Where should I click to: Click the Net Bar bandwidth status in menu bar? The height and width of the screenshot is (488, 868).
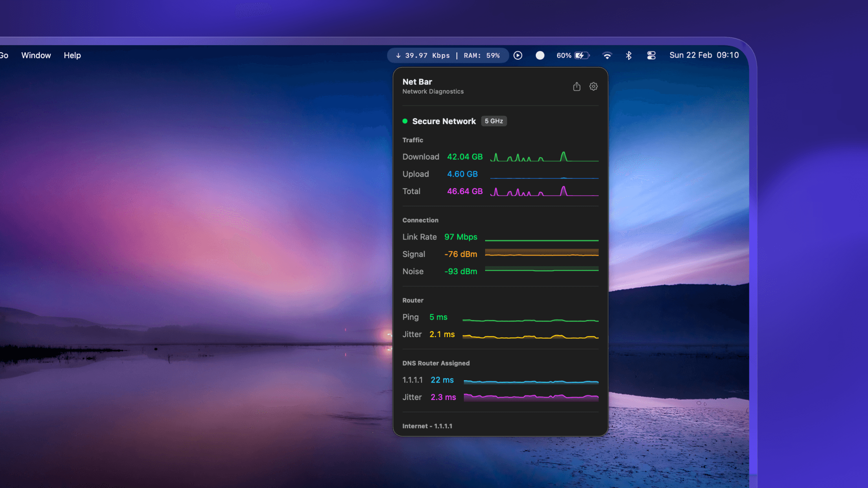[x=448, y=55]
